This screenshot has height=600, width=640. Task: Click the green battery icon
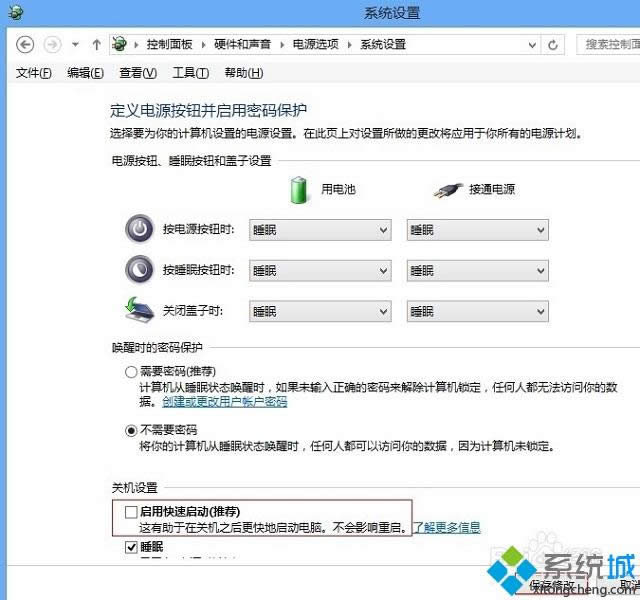tap(298, 190)
